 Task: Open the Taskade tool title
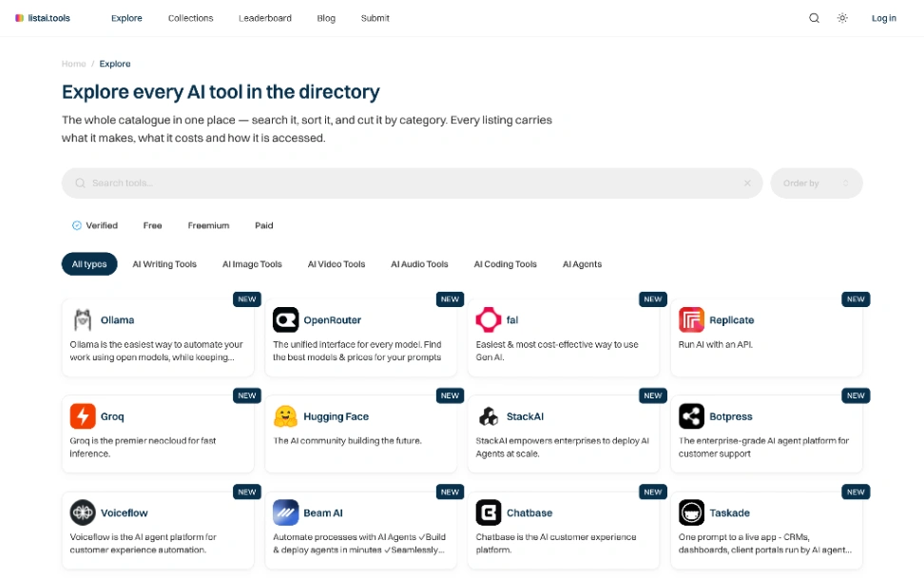tap(729, 513)
